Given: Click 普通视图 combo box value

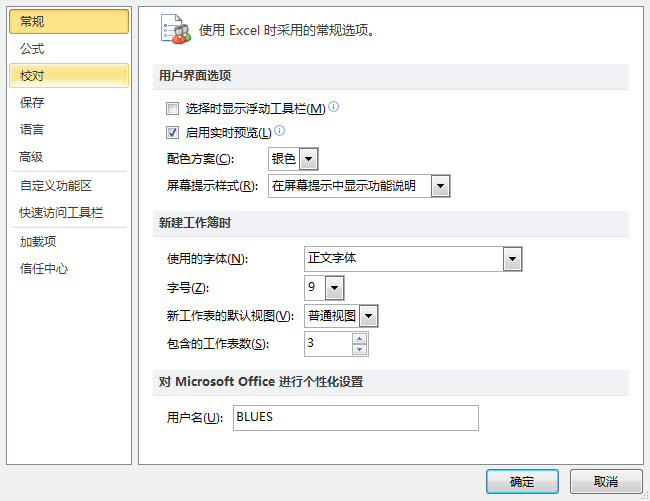Looking at the screenshot, I should pyautogui.click(x=332, y=316).
